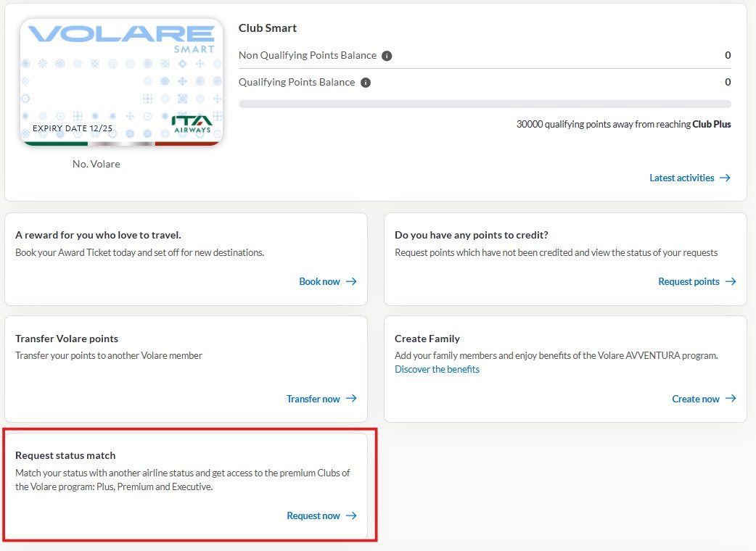Click the ITA Airways logo on the card
Viewport: 756px width, 551px height.
pyautogui.click(x=192, y=124)
